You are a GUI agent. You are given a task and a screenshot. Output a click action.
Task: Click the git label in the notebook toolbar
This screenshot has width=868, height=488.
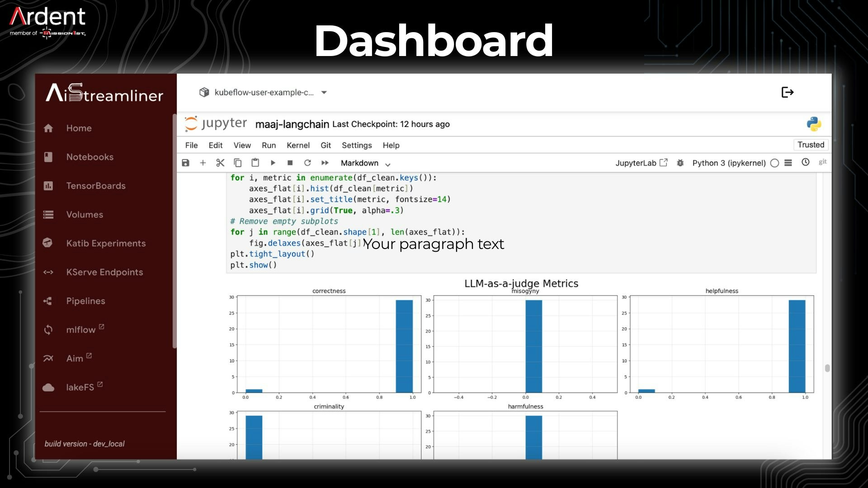coord(822,162)
